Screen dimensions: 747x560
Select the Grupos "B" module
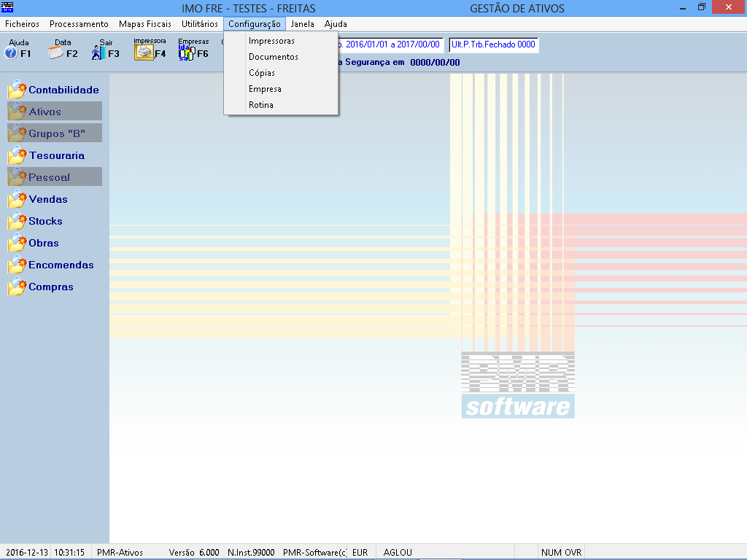(55, 133)
